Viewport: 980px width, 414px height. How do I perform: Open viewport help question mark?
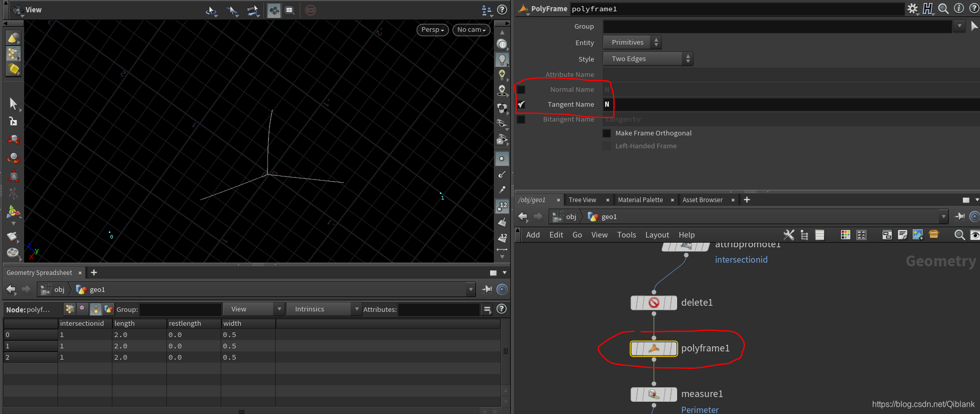[502, 10]
